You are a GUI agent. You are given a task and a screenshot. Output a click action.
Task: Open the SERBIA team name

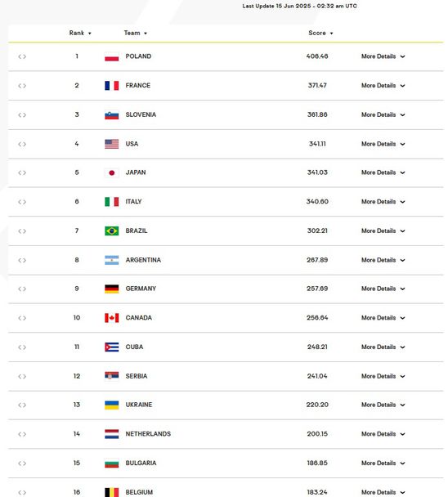coord(137,376)
